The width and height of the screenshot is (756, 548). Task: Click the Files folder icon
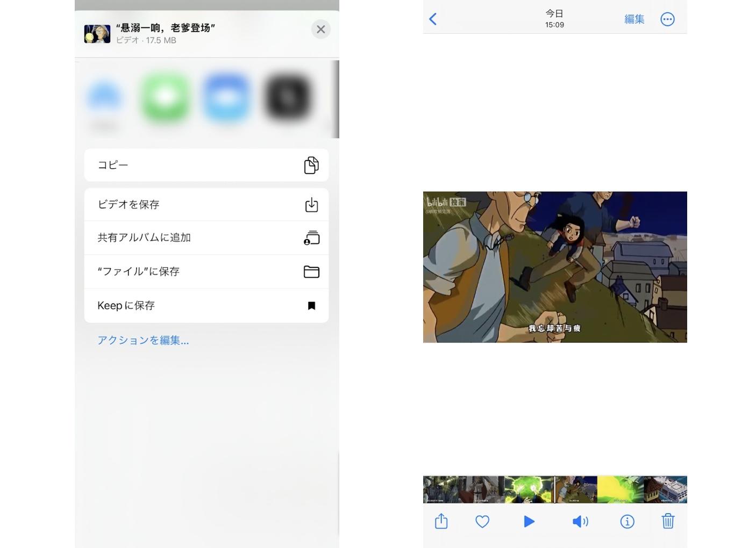[x=311, y=272]
